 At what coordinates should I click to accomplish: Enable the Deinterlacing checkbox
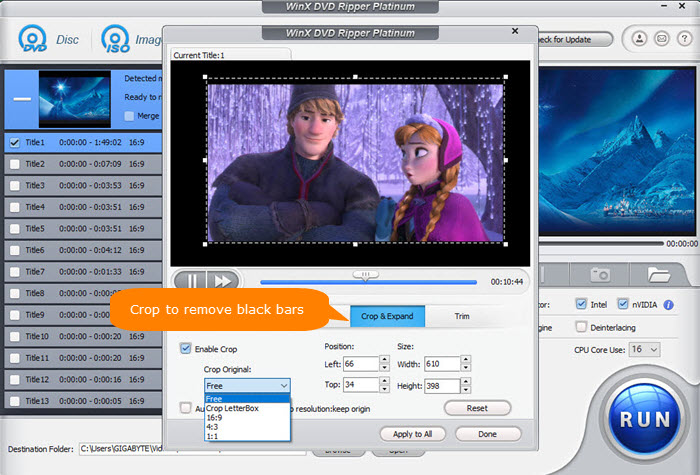pos(581,327)
